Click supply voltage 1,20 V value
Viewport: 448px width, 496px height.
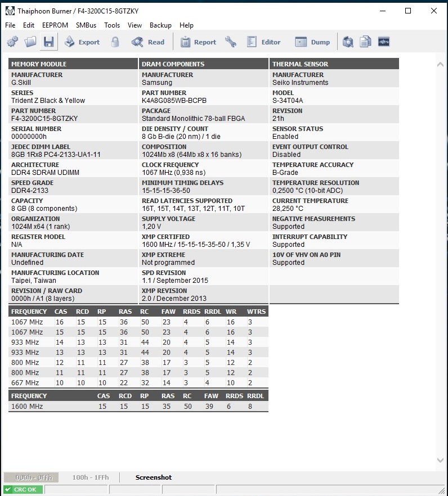pos(151,227)
